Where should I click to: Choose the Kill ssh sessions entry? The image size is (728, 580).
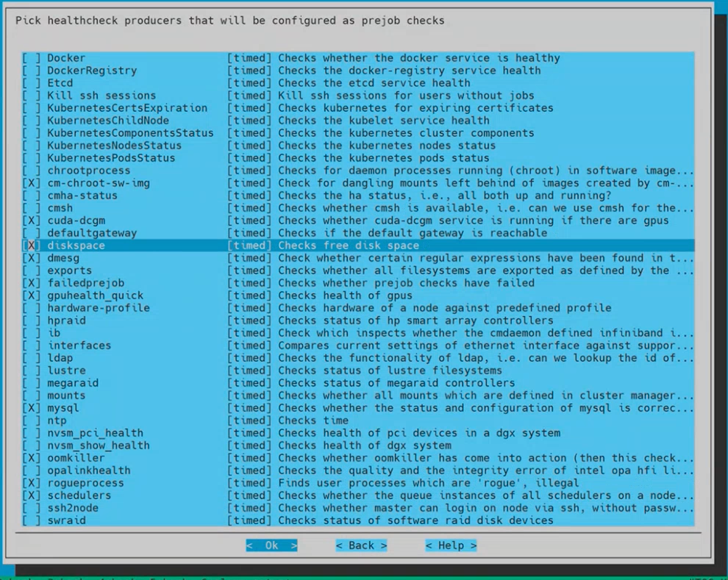pos(101,96)
